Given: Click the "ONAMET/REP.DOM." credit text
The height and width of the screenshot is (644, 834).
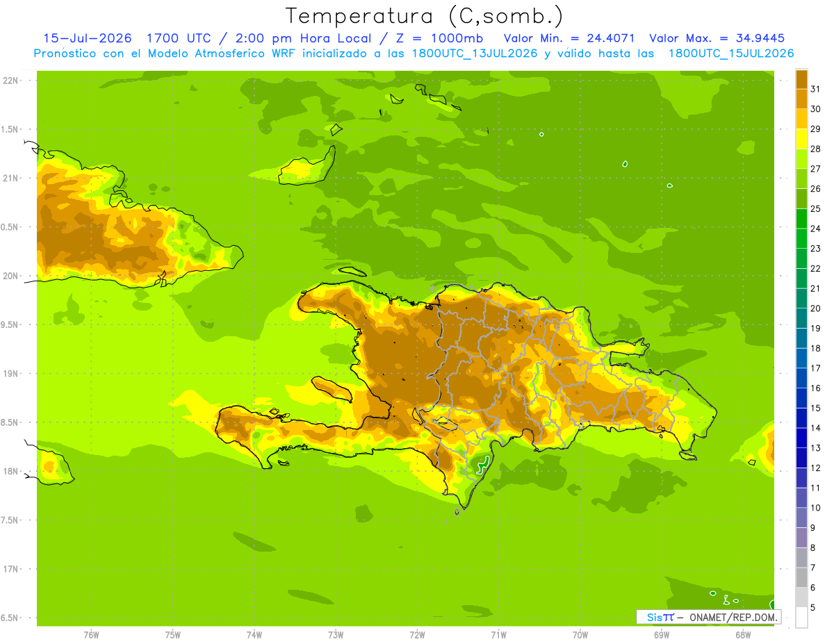Looking at the screenshot, I should (733, 617).
